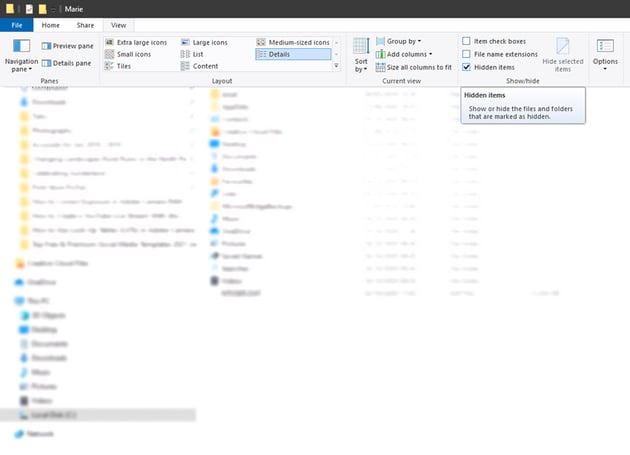The image size is (630, 455).
Task: Switch to the Home ribbon tab
Action: pos(51,25)
